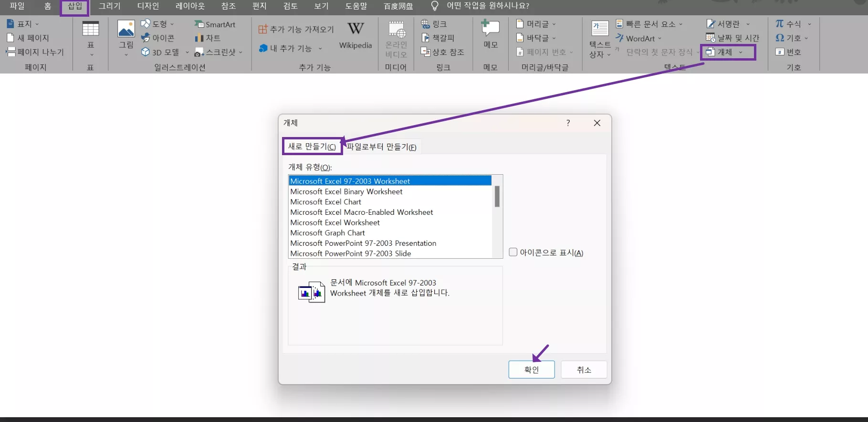The width and height of the screenshot is (868, 422).
Task: Cancel with the 취소 button
Action: 584,369
